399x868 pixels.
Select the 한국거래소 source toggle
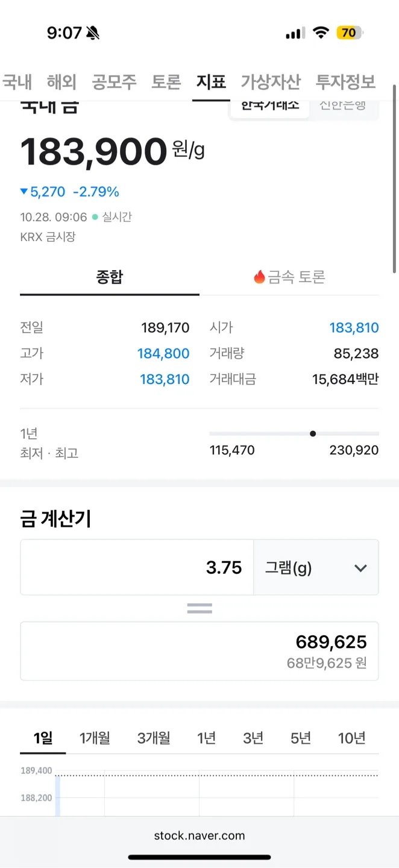click(x=270, y=105)
